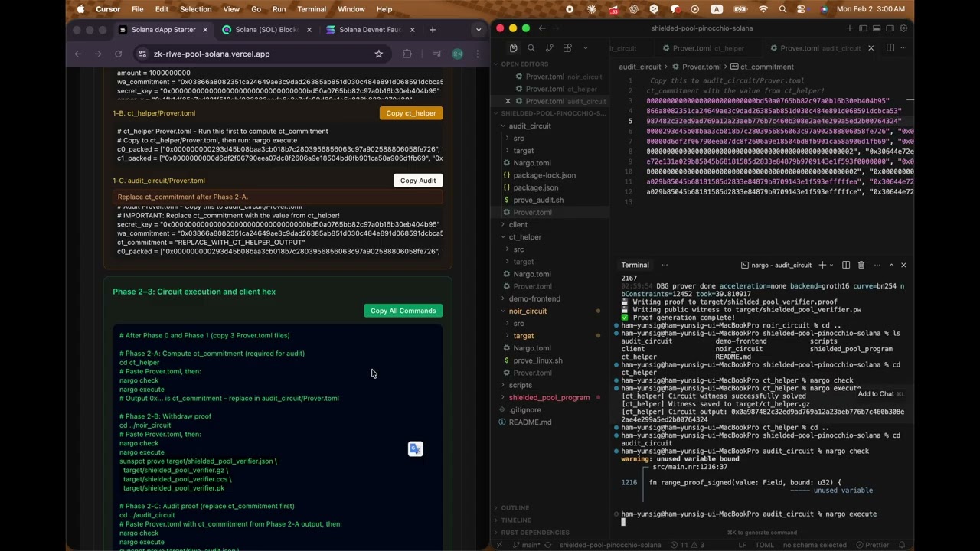Collapse the audit_circuit folder

coord(530,126)
